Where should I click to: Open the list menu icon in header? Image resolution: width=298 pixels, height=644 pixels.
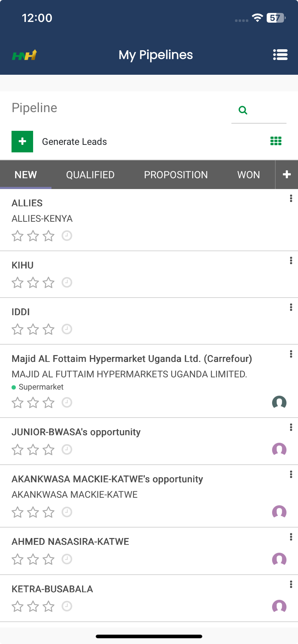click(280, 55)
